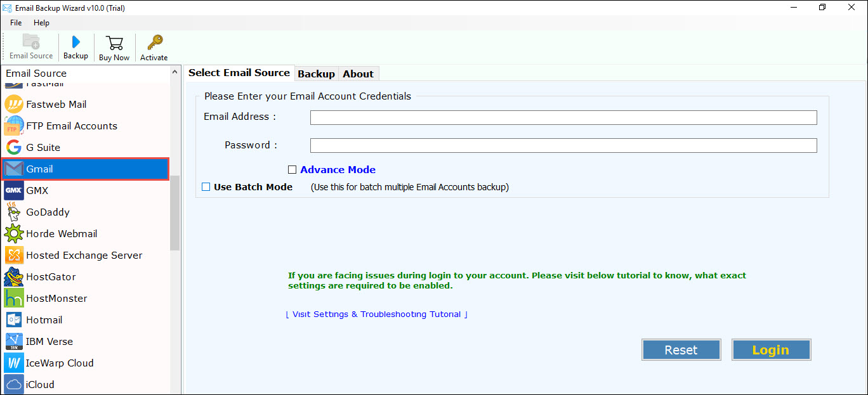The image size is (868, 395).
Task: Click the Activate key icon
Action: pyautogui.click(x=154, y=42)
